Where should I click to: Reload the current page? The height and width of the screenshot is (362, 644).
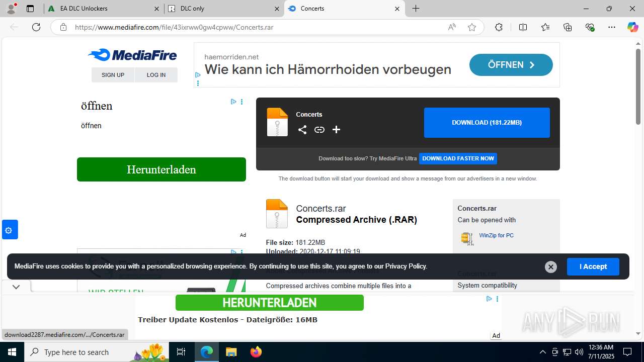point(36,27)
